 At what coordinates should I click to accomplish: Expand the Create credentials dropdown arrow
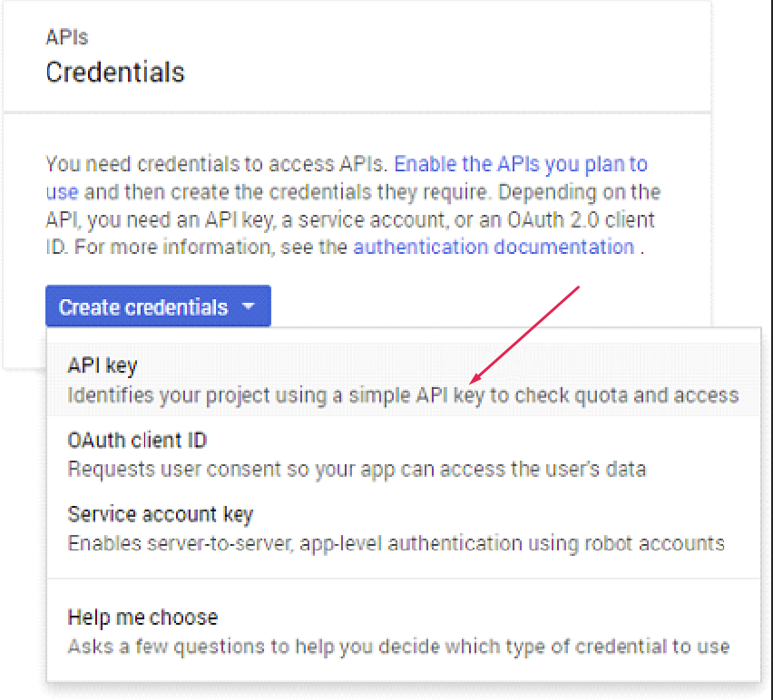[249, 307]
